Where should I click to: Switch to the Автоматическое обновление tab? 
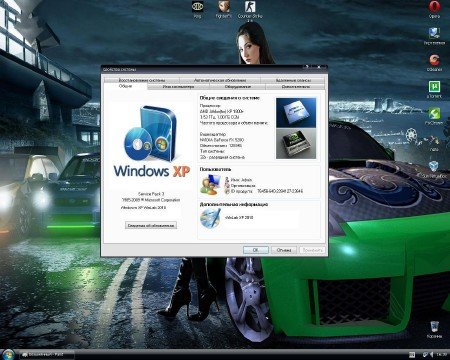click(220, 80)
